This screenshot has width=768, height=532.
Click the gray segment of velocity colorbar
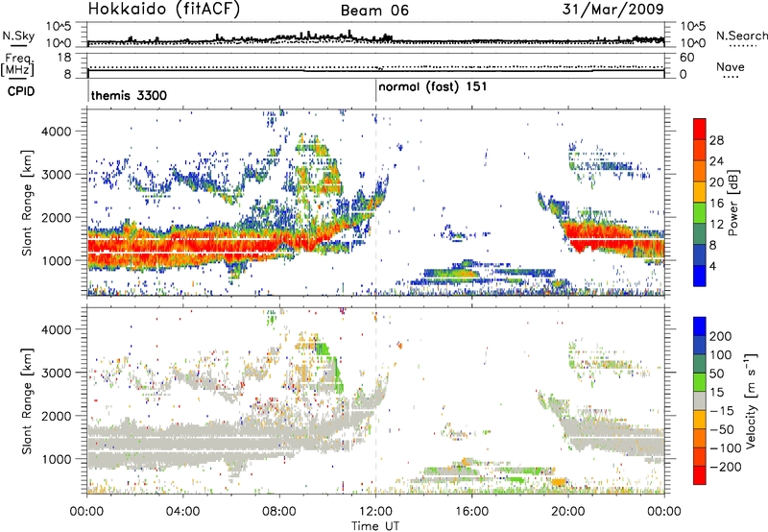[700, 400]
